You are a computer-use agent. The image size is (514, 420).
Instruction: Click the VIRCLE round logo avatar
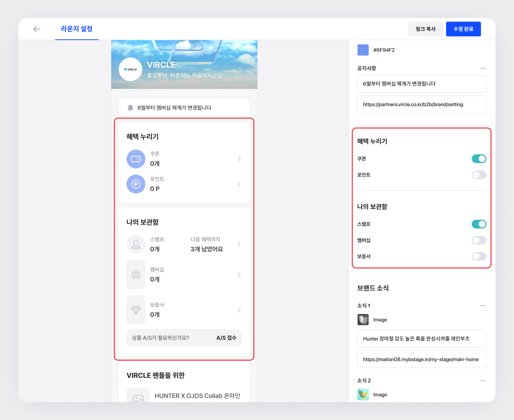pyautogui.click(x=130, y=69)
